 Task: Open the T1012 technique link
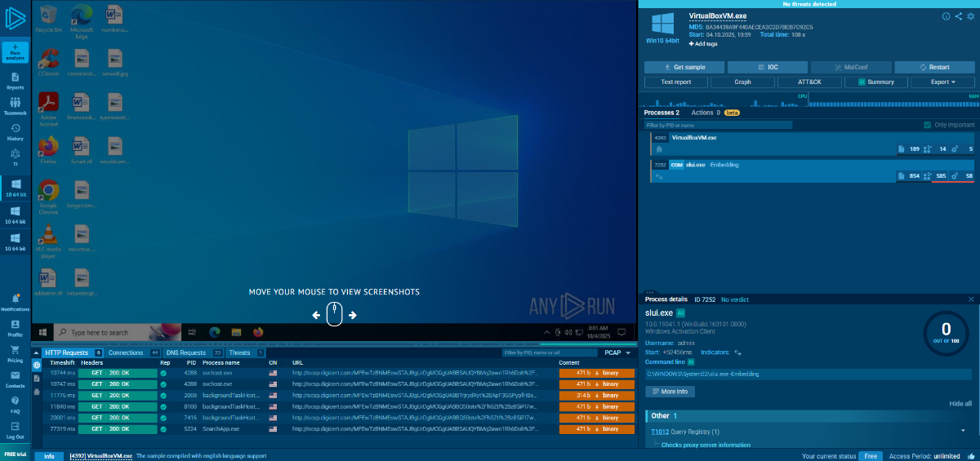click(660, 431)
